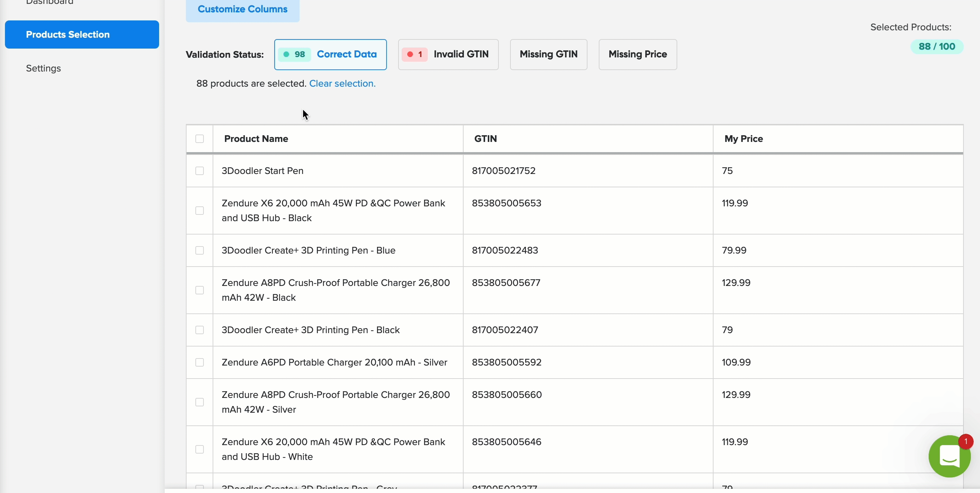Click GTIN 853805005660

click(507, 394)
